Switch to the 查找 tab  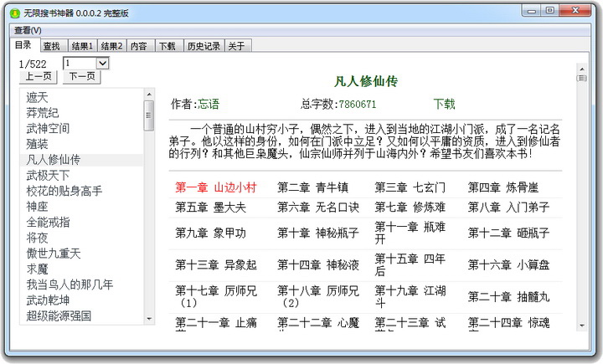coord(52,46)
